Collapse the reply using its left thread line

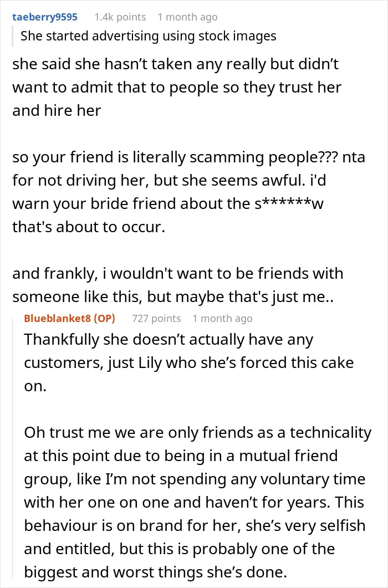pos(13,446)
